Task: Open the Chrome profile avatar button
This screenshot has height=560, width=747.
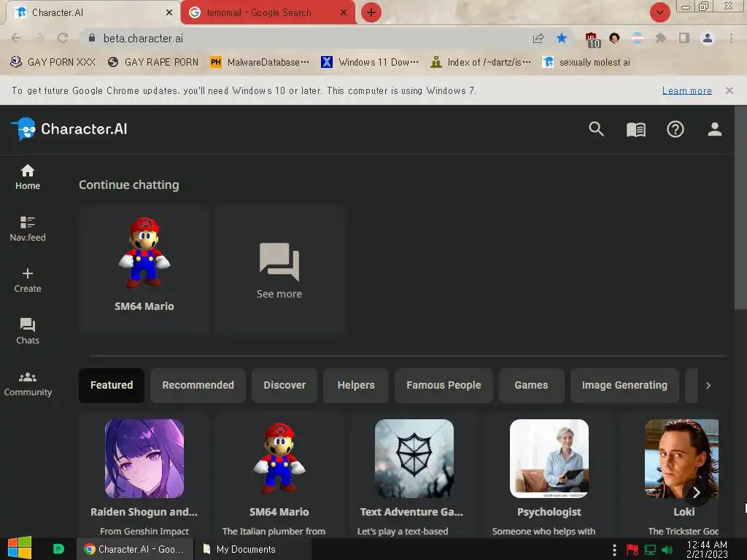Action: pyautogui.click(x=707, y=38)
